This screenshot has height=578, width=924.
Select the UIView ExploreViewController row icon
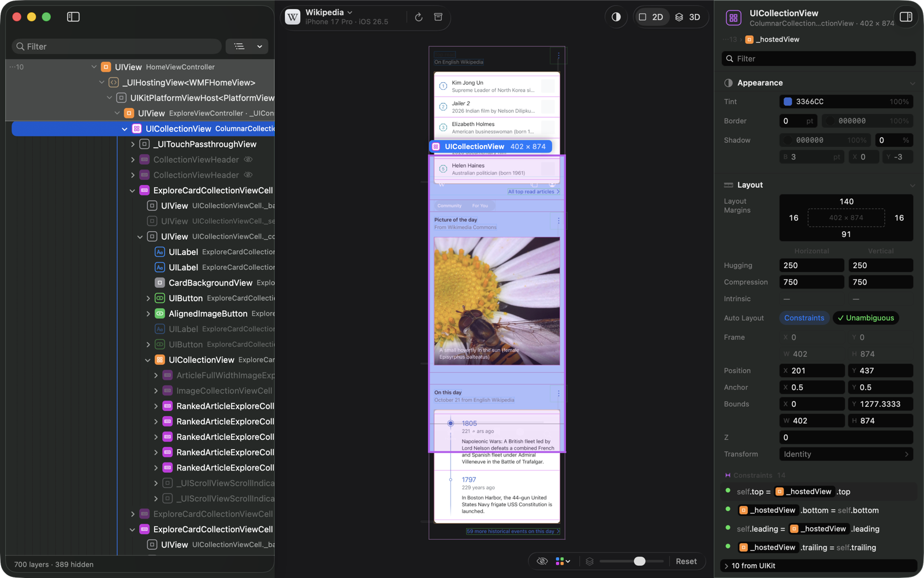tap(129, 113)
